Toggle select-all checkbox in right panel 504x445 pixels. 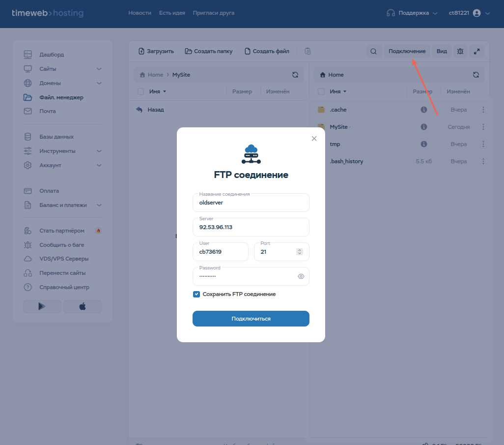coord(321,91)
